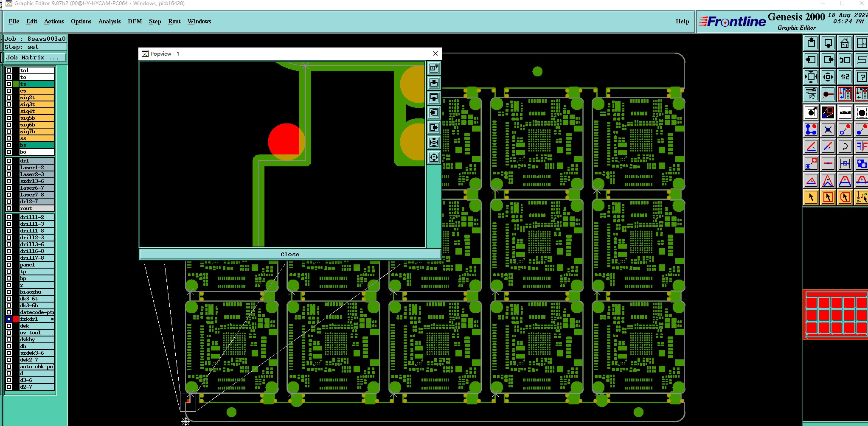Click the Job Matrix ... button
This screenshot has width=868, height=426.
36,58
